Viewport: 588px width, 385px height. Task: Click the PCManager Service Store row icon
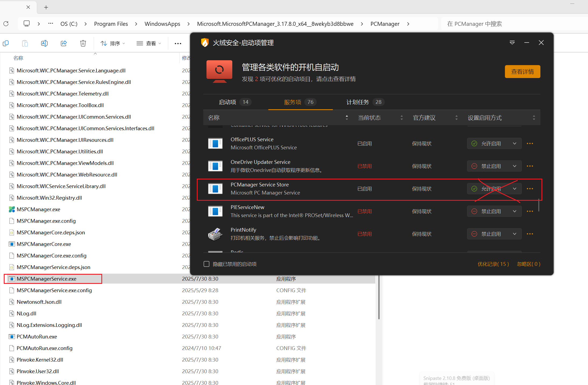(x=215, y=189)
